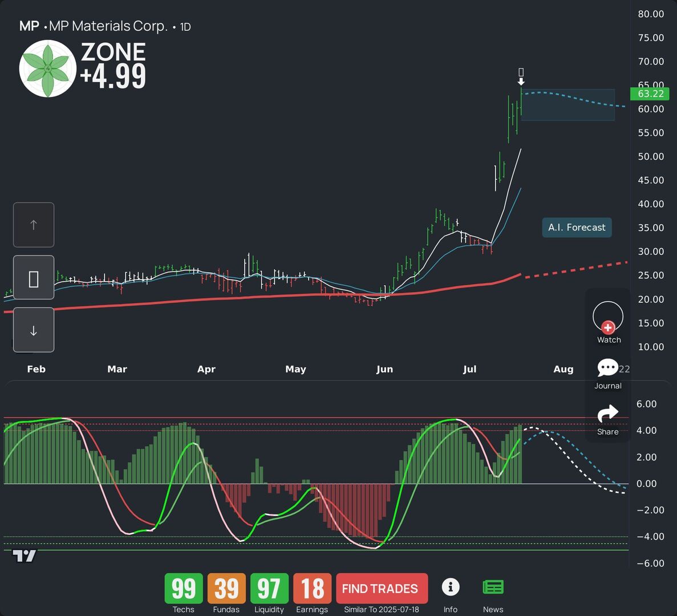Click the 10.00 price axis label

click(x=651, y=347)
